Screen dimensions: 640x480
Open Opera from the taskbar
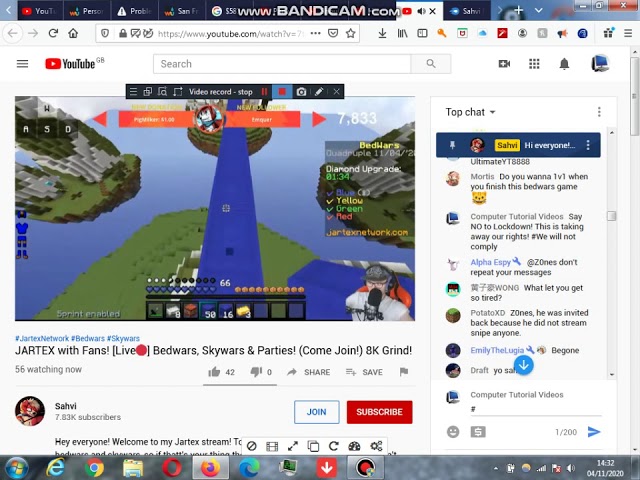[172, 467]
